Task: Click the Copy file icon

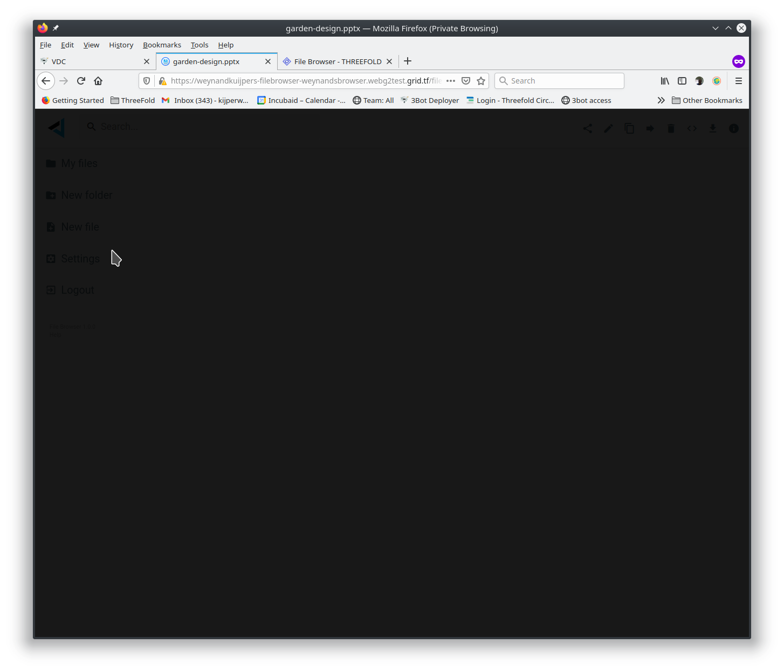Action: tap(629, 128)
